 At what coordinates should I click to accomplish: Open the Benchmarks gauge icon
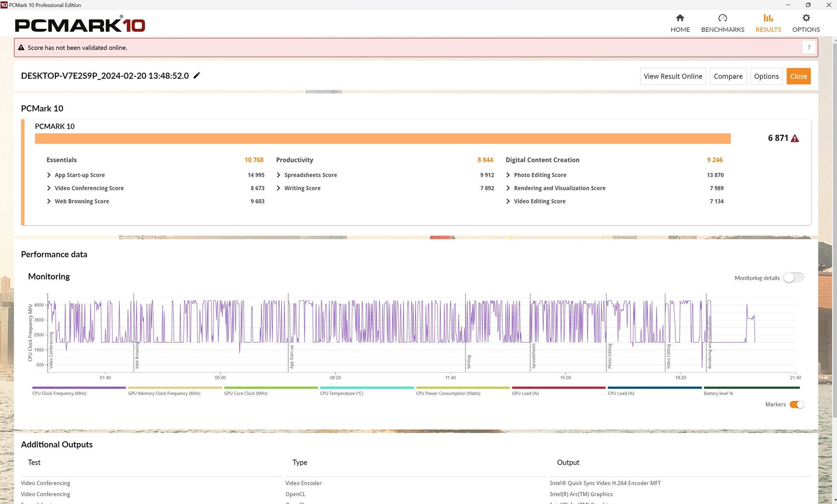click(722, 18)
